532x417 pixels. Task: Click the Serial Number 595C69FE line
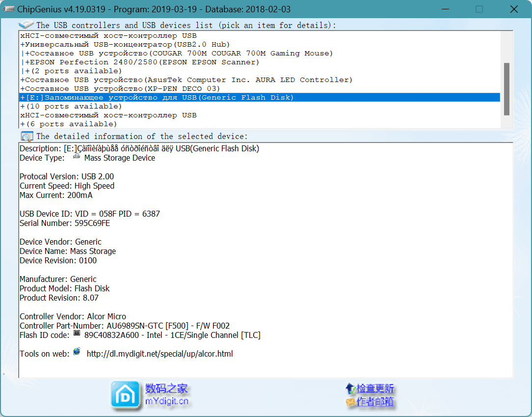point(65,223)
